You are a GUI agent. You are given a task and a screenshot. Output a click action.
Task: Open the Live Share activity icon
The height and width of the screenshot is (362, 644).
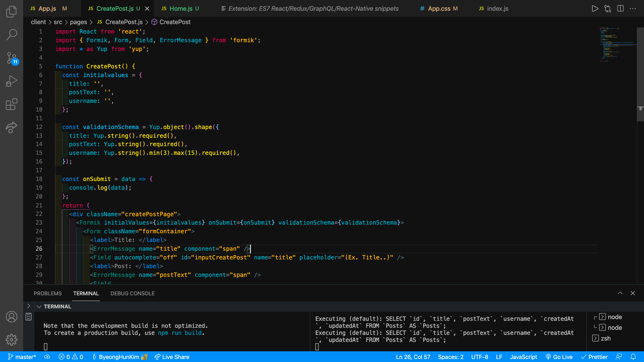tap(11, 127)
